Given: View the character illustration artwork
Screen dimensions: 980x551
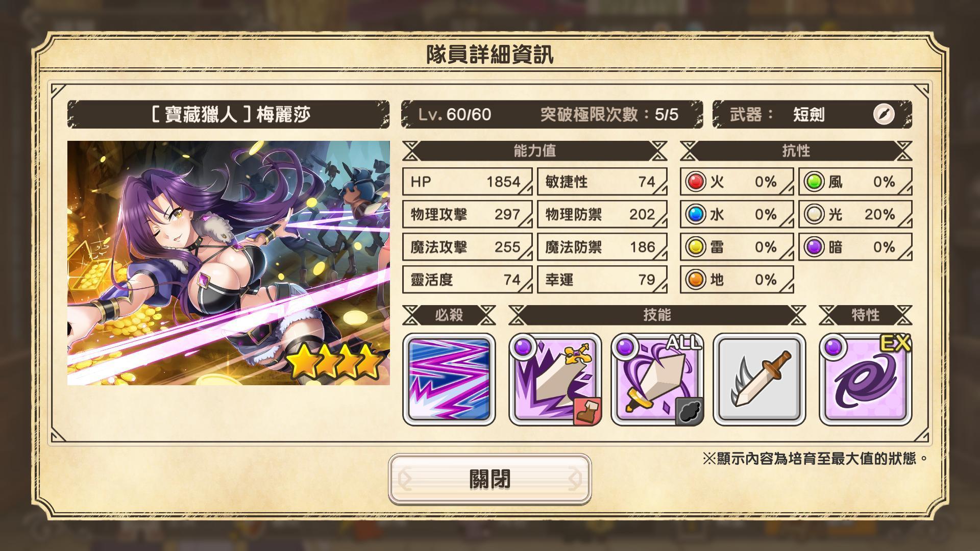Looking at the screenshot, I should pyautogui.click(x=229, y=263).
